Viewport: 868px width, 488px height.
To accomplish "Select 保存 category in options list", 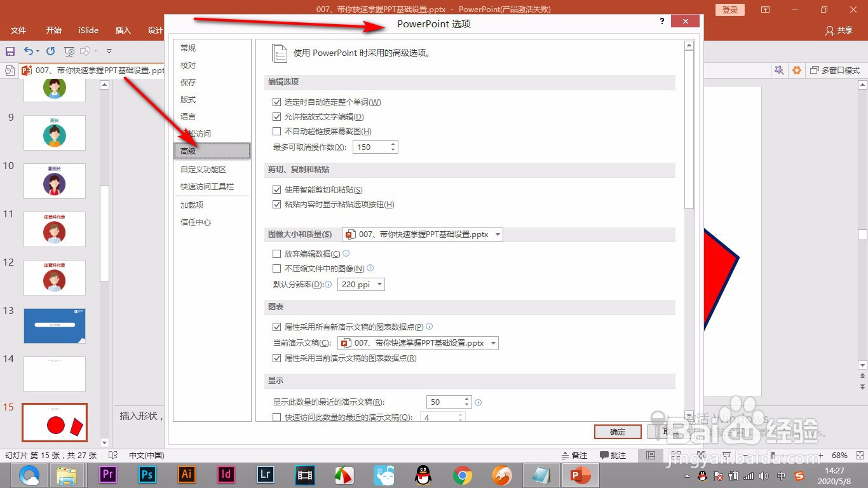I will tap(212, 82).
